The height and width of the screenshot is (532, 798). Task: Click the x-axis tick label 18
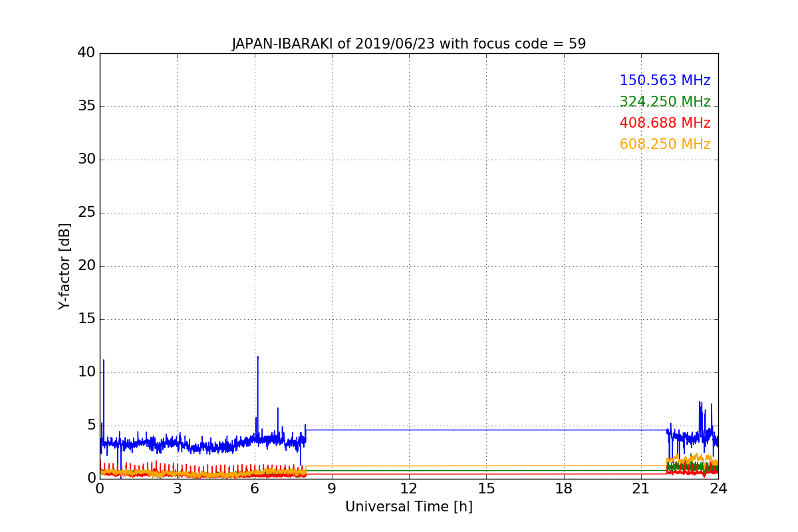564,488
